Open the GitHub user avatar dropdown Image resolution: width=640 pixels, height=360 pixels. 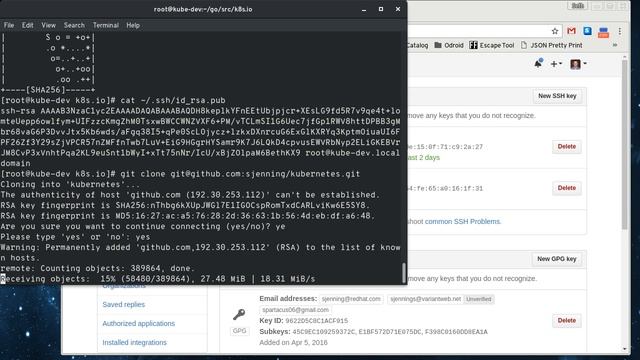click(578, 64)
